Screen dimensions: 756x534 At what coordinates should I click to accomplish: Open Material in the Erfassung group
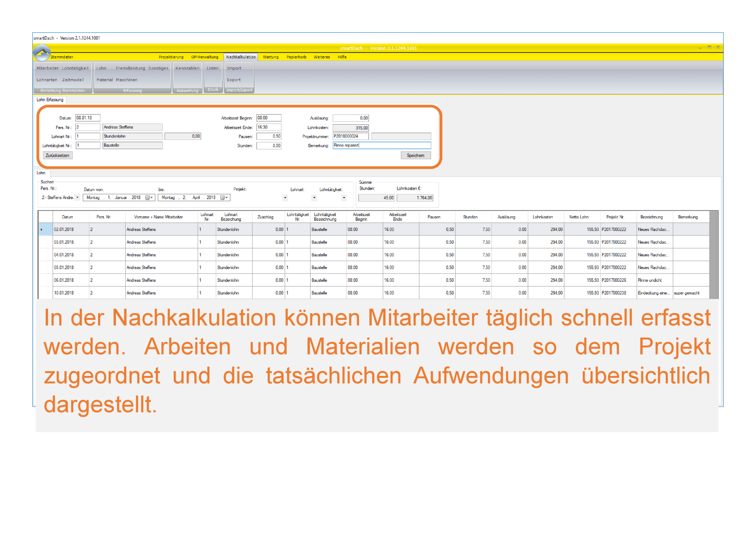click(x=104, y=79)
